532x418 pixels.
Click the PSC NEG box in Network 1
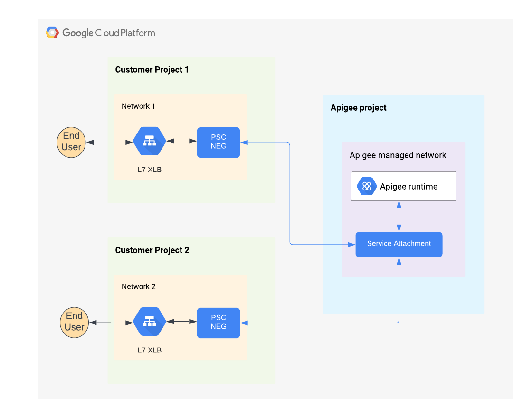point(218,142)
